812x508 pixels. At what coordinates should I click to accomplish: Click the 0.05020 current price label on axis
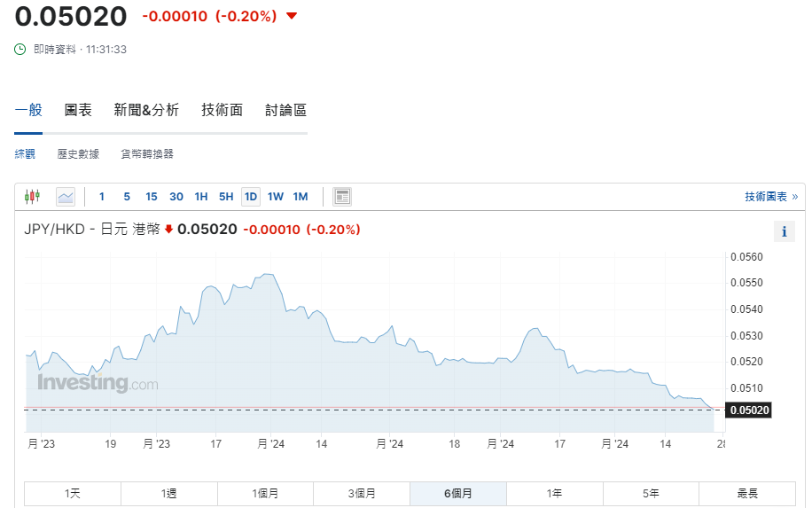tap(748, 410)
